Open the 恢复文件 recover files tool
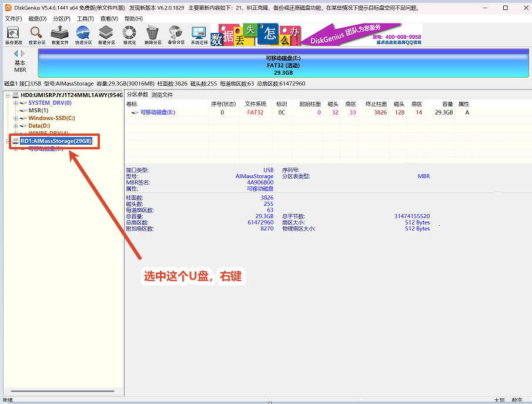This screenshot has height=404, width=532. tap(60, 35)
